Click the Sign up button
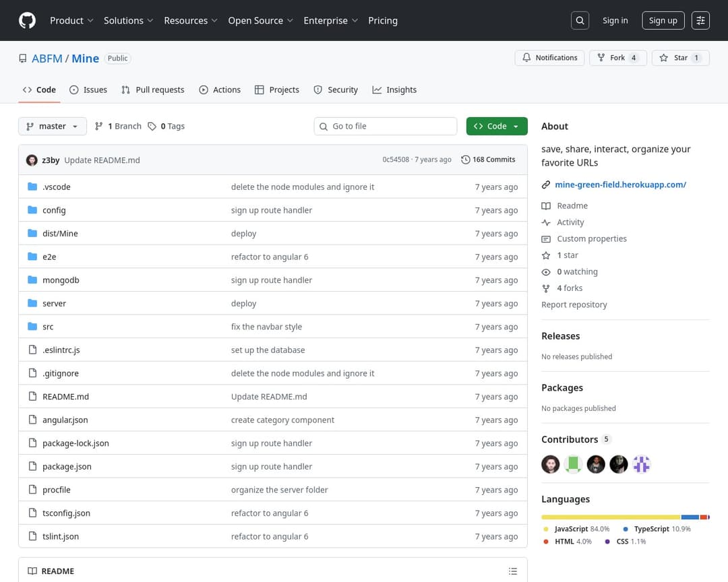Screen dimensions: 728x582 point(663,20)
